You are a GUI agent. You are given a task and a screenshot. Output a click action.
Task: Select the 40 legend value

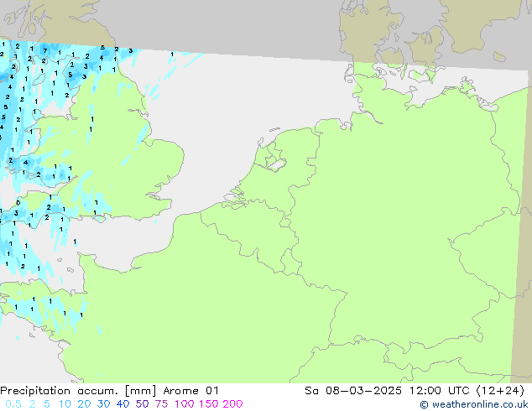pos(123,404)
